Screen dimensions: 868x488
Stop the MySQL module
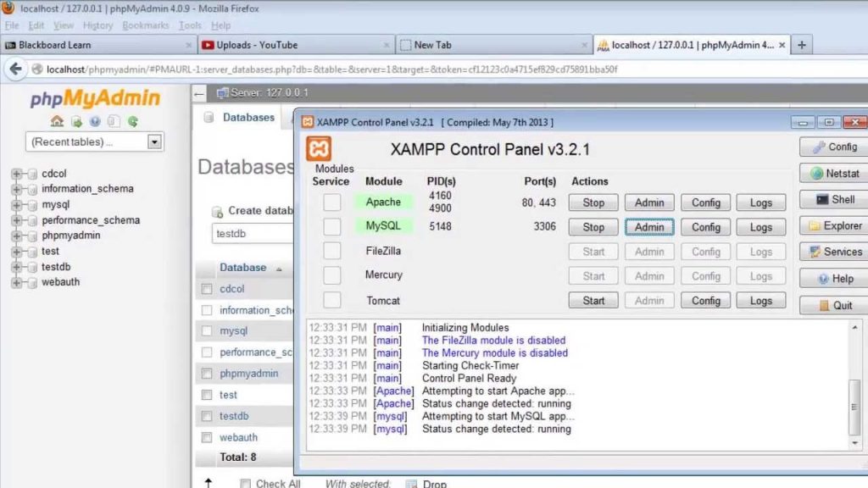point(593,227)
